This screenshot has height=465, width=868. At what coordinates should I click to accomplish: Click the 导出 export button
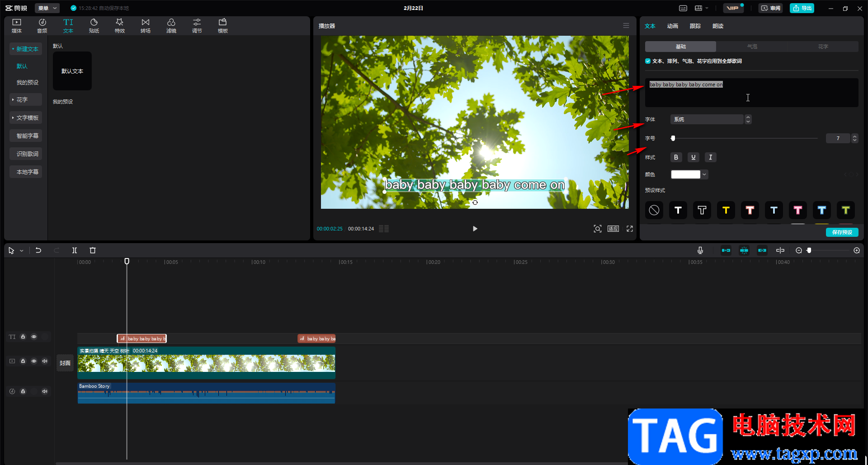[802, 8]
